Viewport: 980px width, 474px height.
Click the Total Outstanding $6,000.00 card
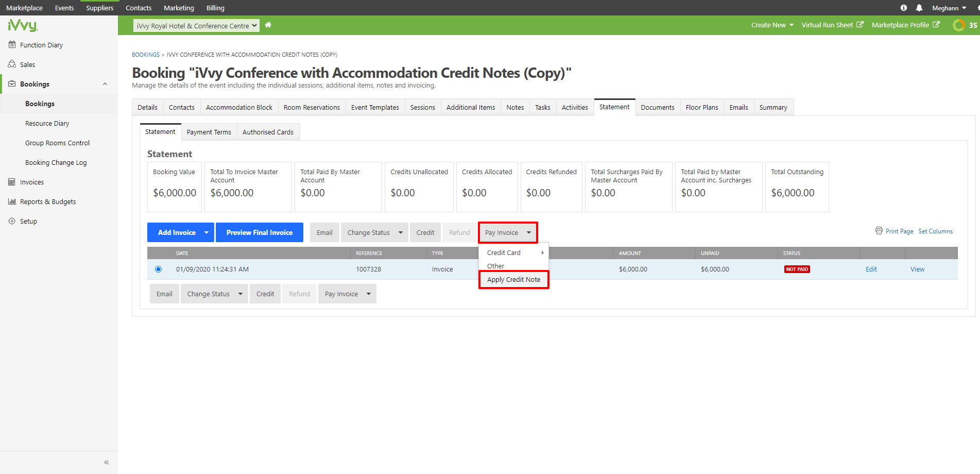coord(797,187)
